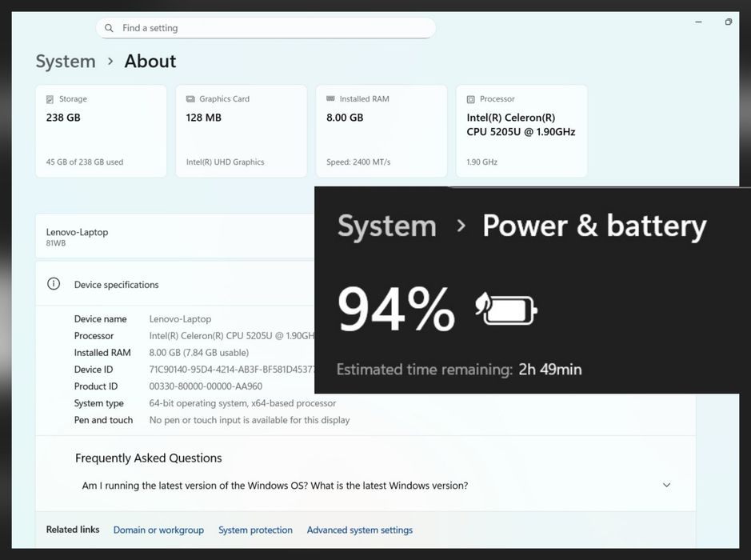Click System in Power & battery breadcrumb
Viewport: 751px width, 560px height.
(387, 226)
